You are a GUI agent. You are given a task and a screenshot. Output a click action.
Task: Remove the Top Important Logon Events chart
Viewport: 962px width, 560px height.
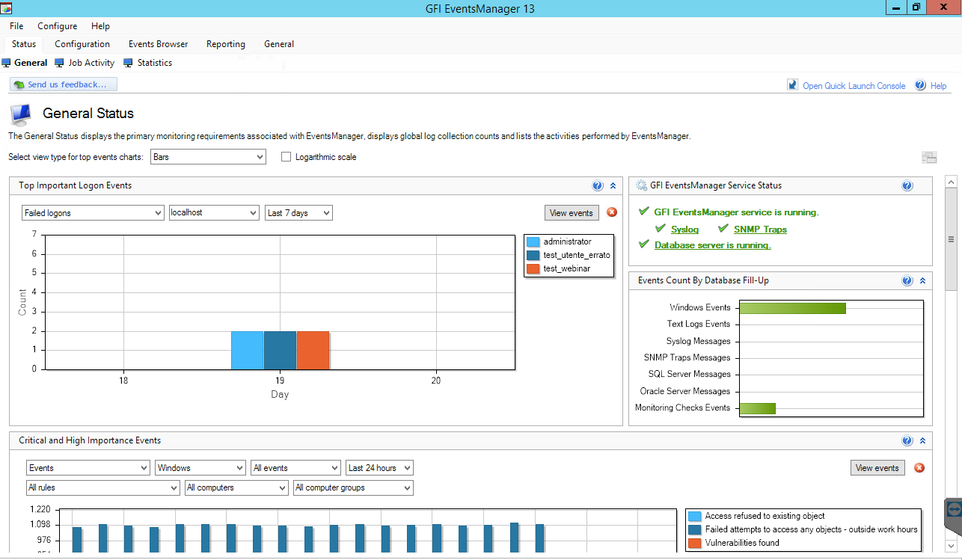[x=612, y=212]
